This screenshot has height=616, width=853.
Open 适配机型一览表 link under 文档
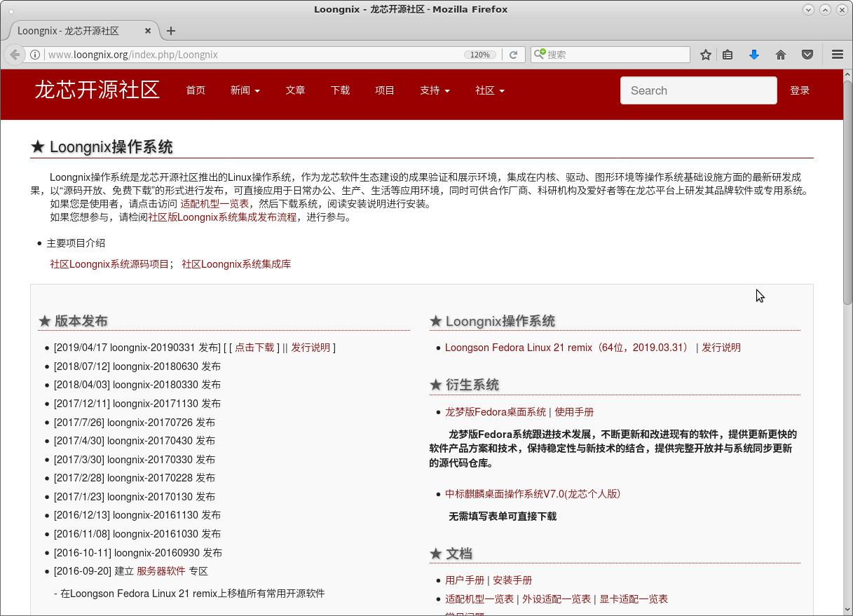[x=479, y=599]
